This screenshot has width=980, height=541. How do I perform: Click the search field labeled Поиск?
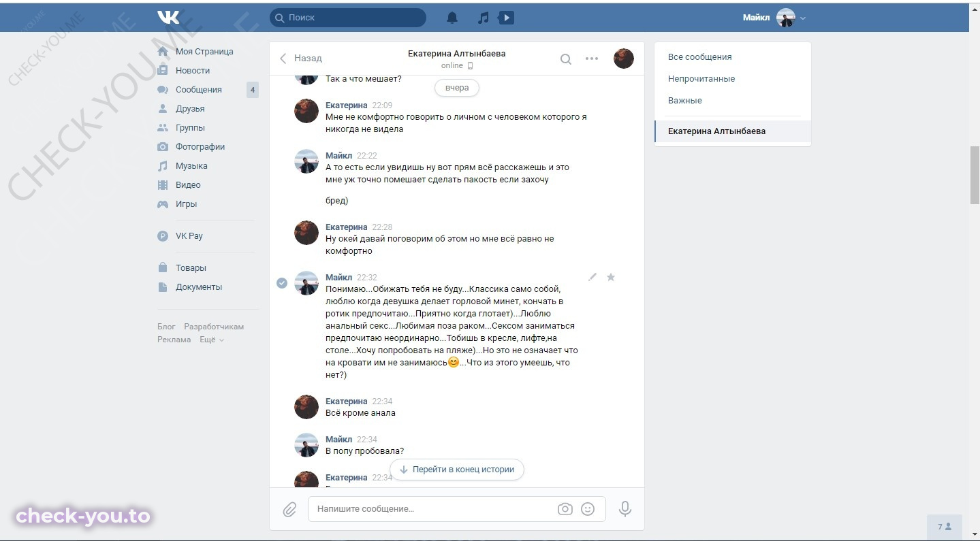(348, 18)
